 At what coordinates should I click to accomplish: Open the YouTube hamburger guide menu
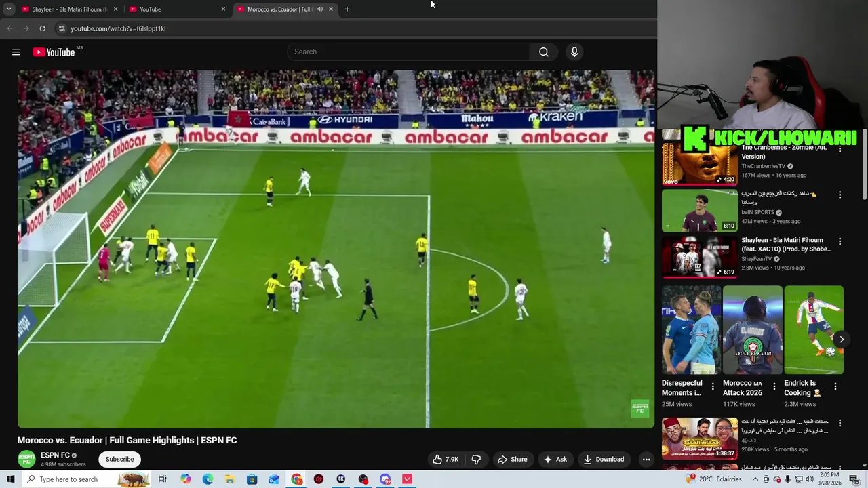[16, 52]
